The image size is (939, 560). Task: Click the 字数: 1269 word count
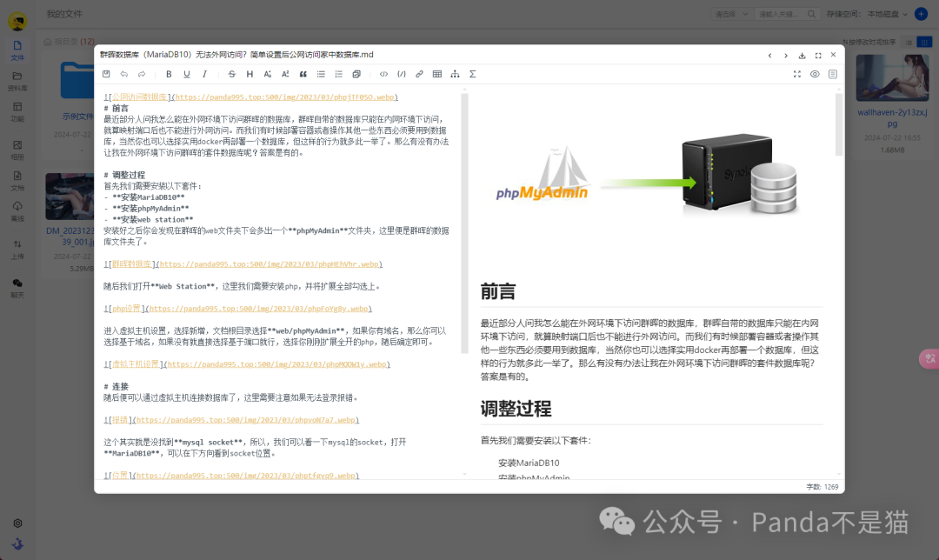(x=822, y=487)
